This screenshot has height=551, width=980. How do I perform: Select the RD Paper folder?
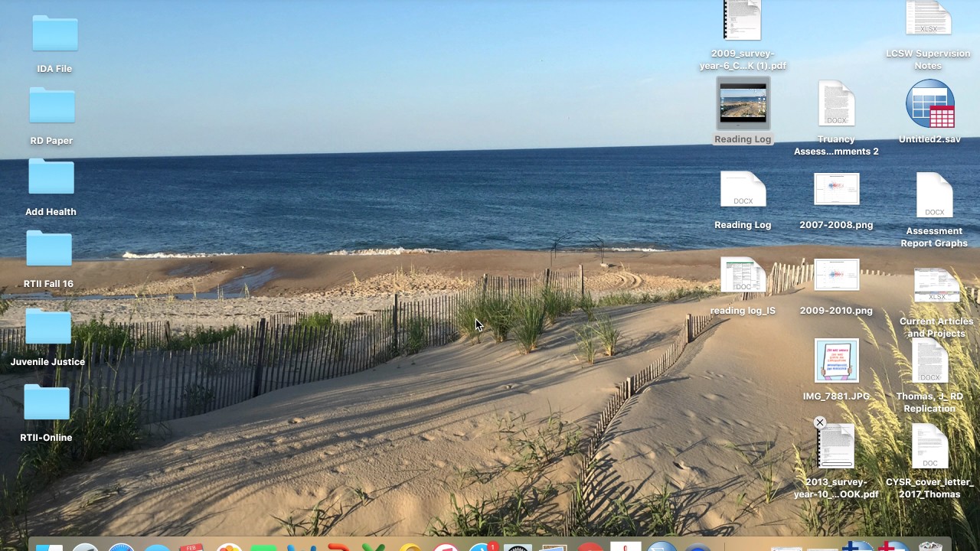click(x=52, y=106)
